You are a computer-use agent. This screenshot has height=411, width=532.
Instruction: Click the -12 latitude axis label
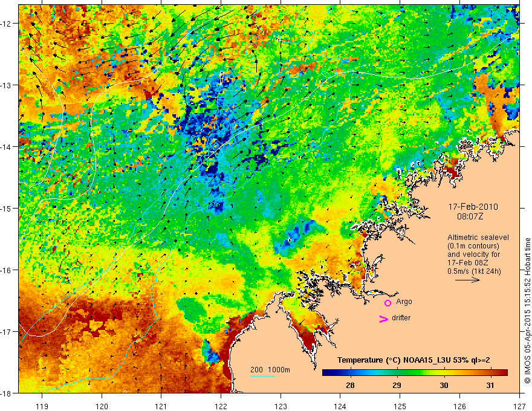click(x=7, y=24)
